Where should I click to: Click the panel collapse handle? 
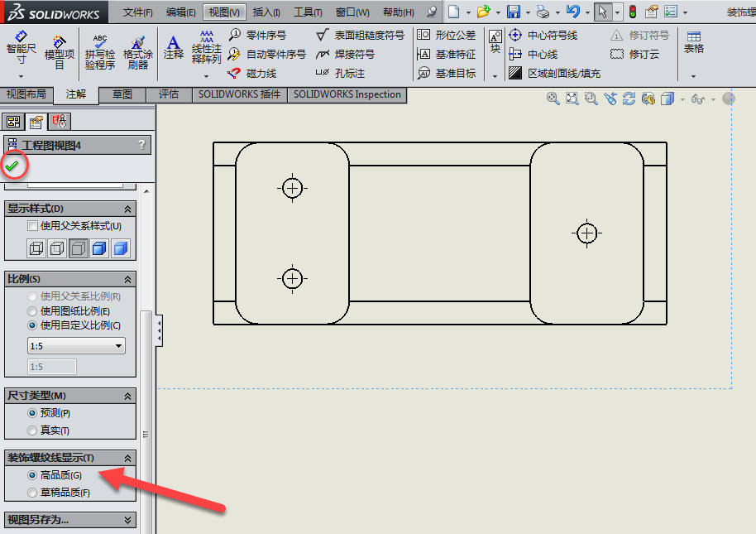[x=159, y=331]
